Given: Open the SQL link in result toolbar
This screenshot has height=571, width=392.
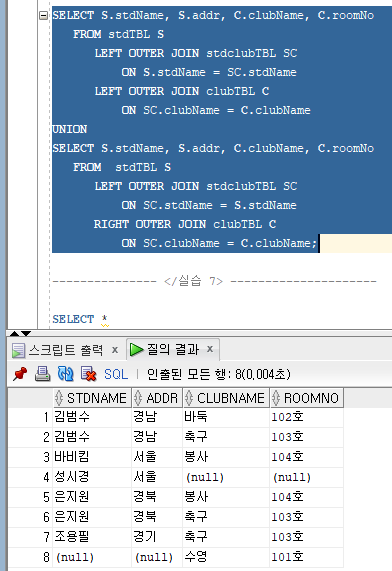Looking at the screenshot, I should click(116, 374).
